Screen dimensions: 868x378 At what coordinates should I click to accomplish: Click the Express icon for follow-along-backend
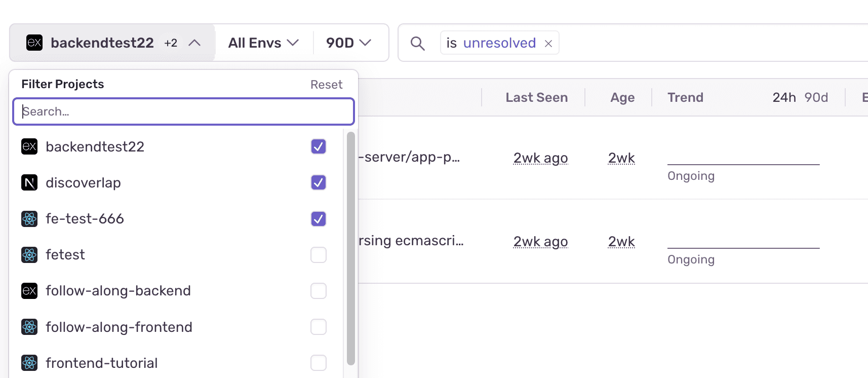coord(30,291)
